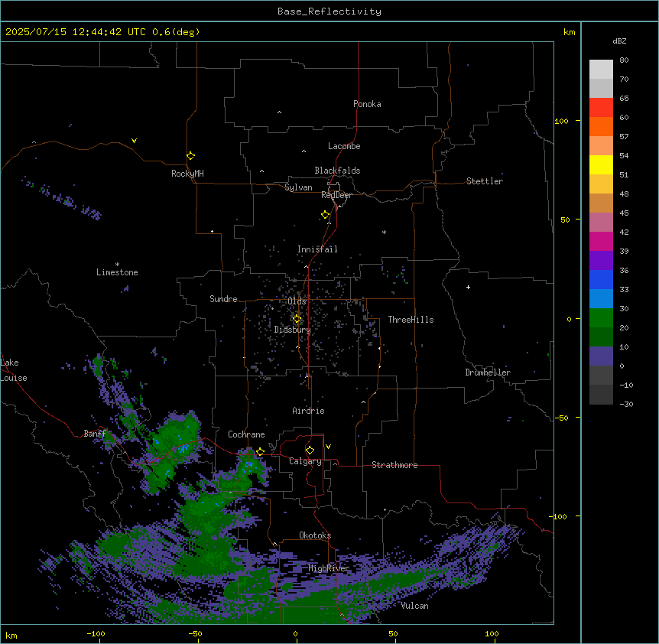Click the yellow marker below Cochrane
The image size is (659, 644).
[x=260, y=452]
